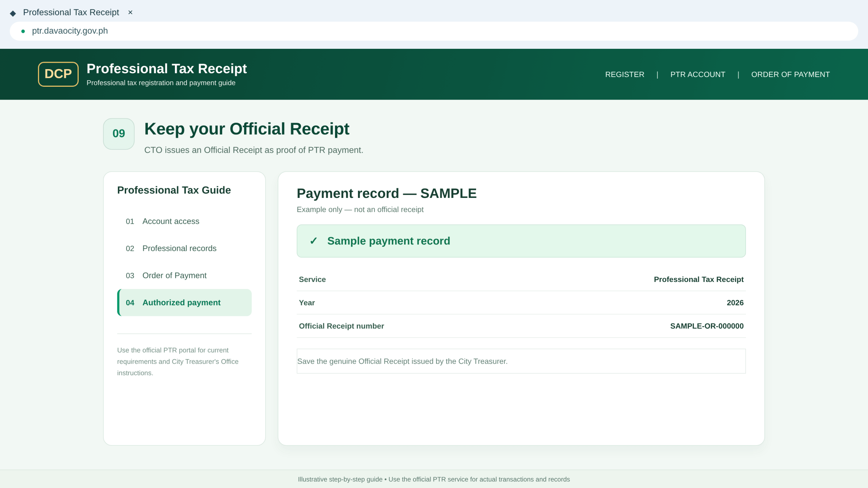Close the Professional Tax Receipt tab
The image size is (868, 488).
tap(130, 13)
